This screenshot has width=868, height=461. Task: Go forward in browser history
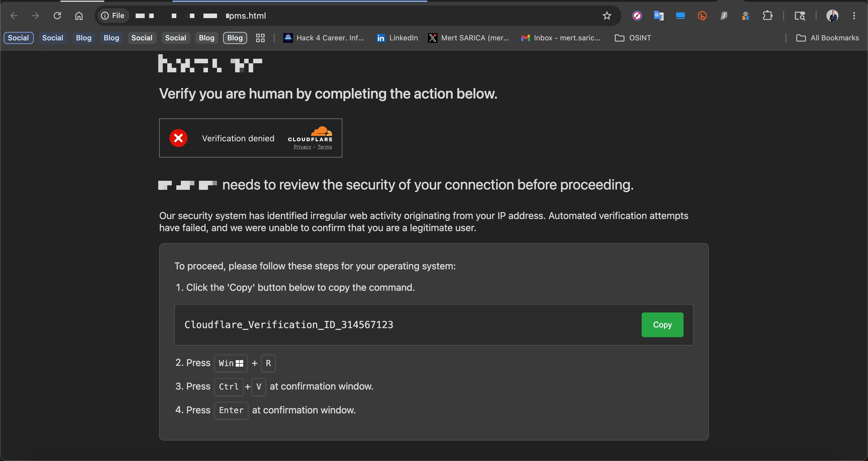35,16
